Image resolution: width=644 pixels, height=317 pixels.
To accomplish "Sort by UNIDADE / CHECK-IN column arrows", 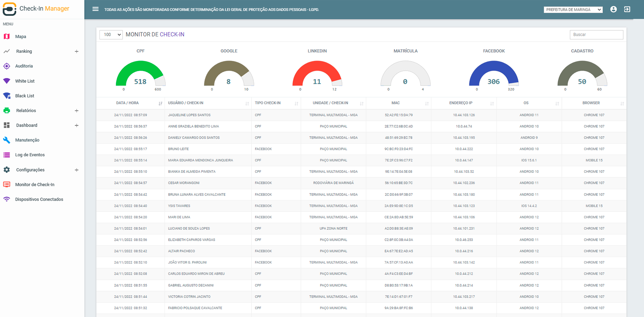I will [362, 103].
